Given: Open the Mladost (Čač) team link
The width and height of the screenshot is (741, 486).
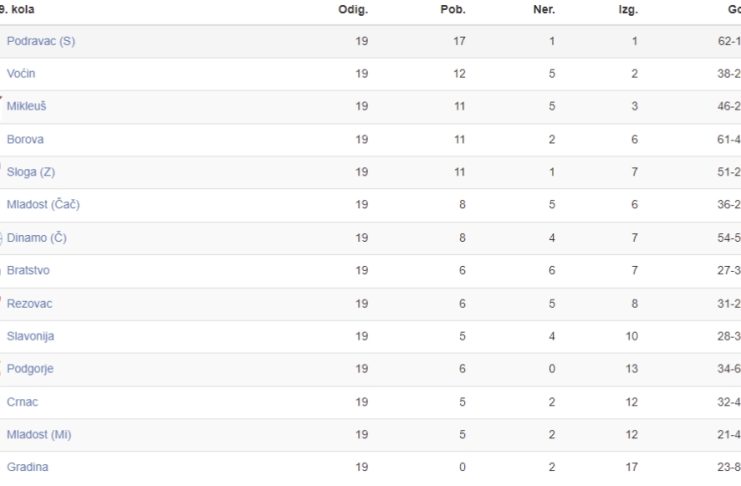Looking at the screenshot, I should (x=43, y=205).
